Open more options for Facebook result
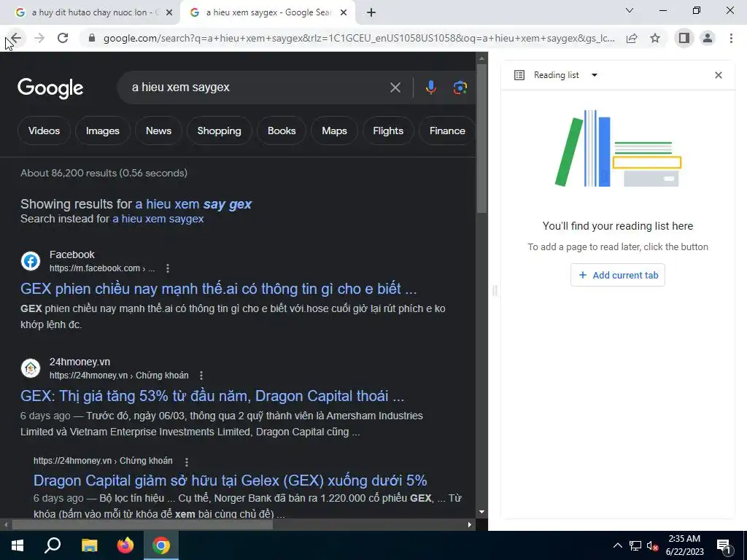 coord(168,268)
